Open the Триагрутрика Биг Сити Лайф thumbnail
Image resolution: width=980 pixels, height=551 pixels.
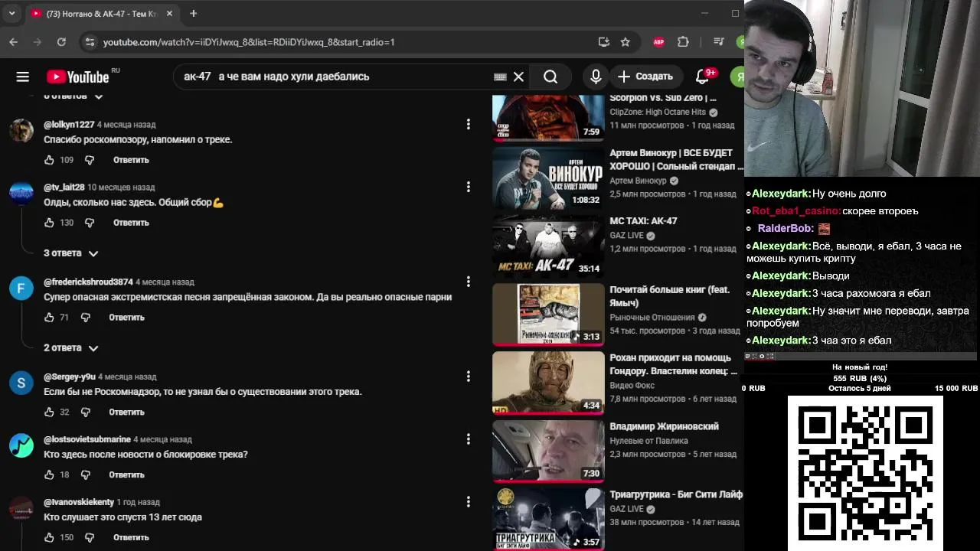pyautogui.click(x=548, y=520)
